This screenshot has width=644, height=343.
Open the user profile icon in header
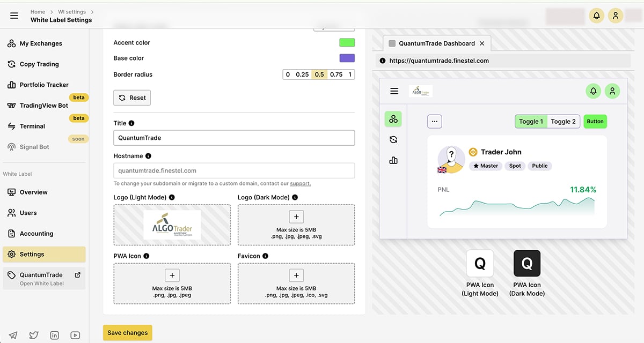pyautogui.click(x=616, y=16)
